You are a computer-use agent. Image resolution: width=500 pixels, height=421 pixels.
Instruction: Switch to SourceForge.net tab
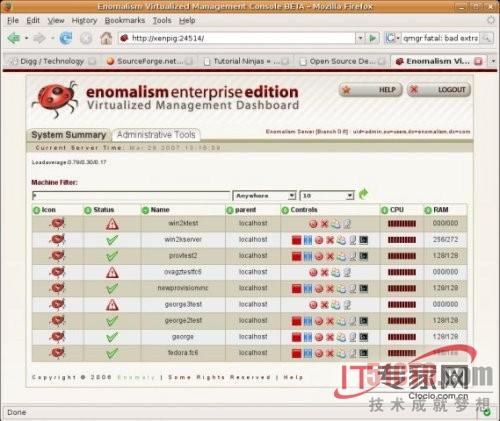(149, 61)
